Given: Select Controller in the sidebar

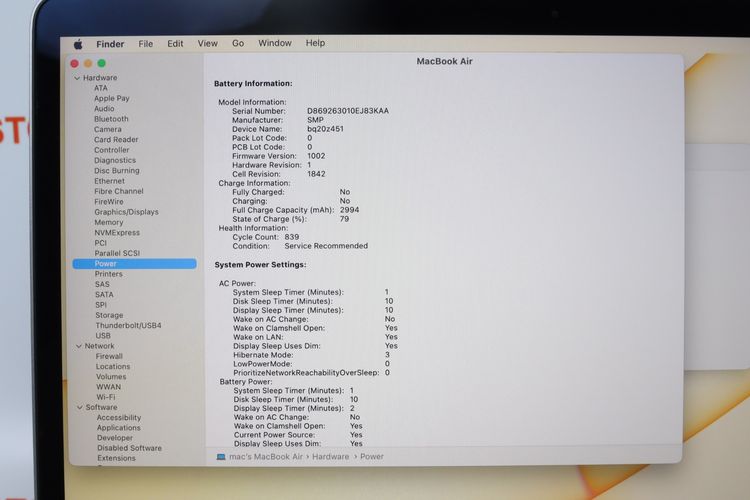Looking at the screenshot, I should pyautogui.click(x=111, y=150).
